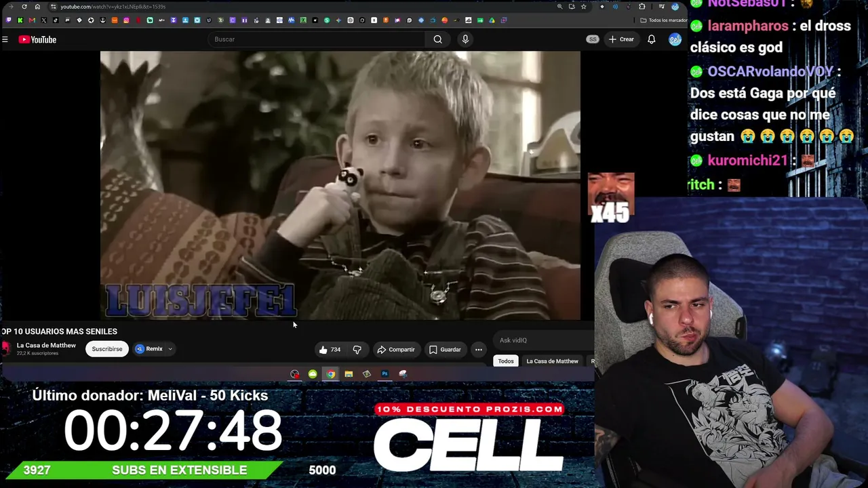Click the SS badge beside Crear
This screenshot has width=868, height=488.
click(x=593, y=39)
